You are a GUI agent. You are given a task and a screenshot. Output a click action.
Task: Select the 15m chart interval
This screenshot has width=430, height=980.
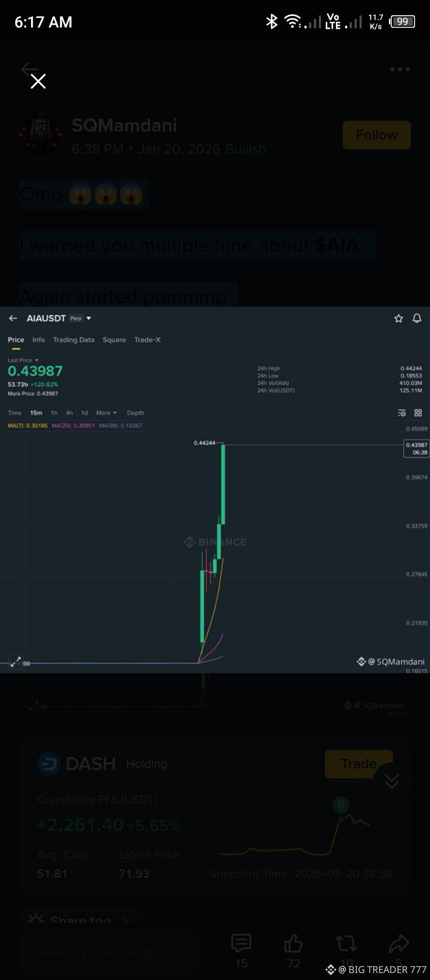[36, 413]
